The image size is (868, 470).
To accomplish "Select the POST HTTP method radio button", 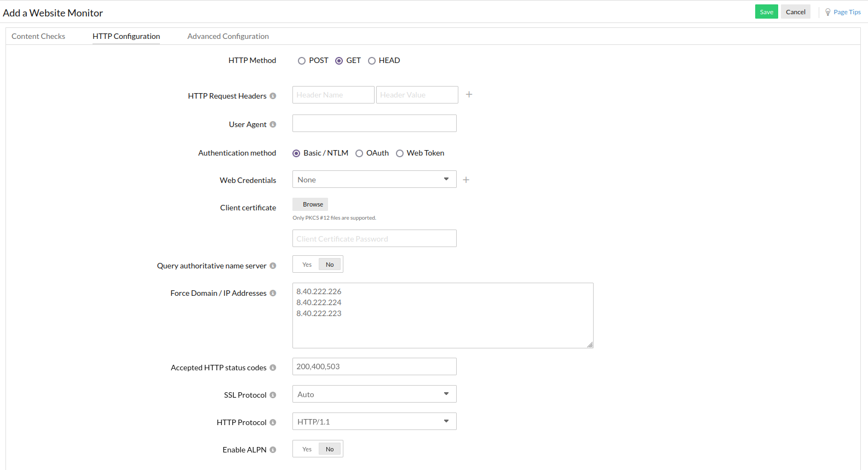I will [302, 61].
